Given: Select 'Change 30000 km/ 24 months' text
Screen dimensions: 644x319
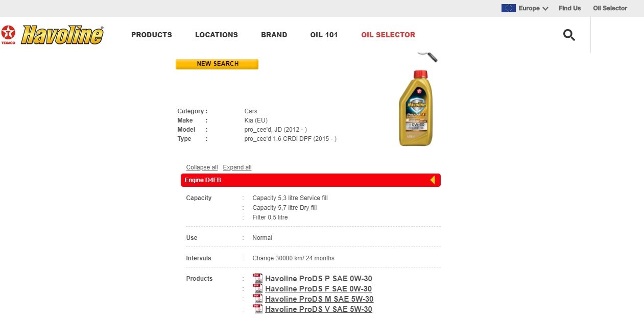Looking at the screenshot, I should [x=293, y=258].
